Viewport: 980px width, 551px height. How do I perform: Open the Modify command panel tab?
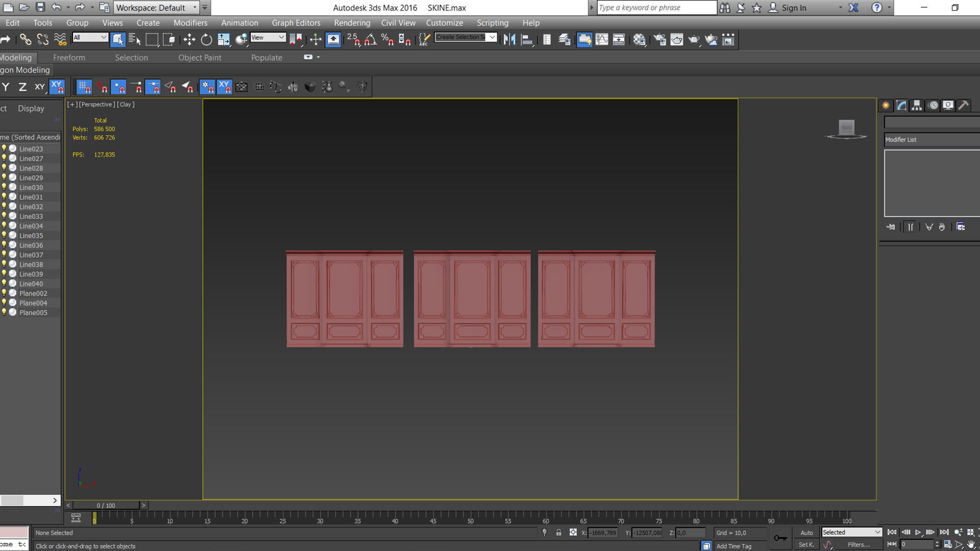[901, 105]
